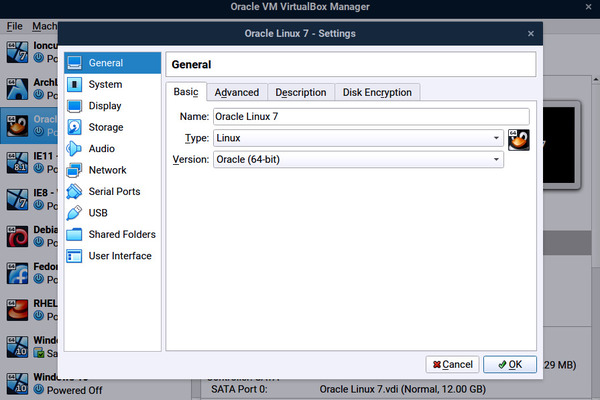Select the Serial Ports icon

pyautogui.click(x=75, y=192)
